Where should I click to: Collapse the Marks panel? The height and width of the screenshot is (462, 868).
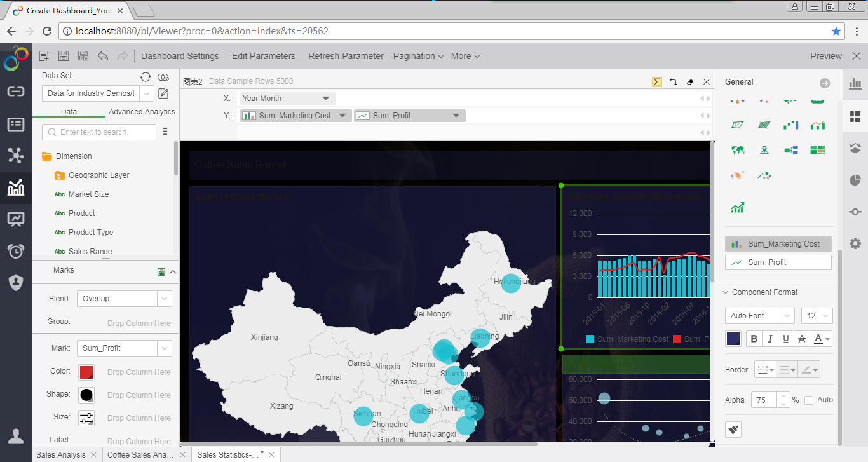[x=173, y=271]
